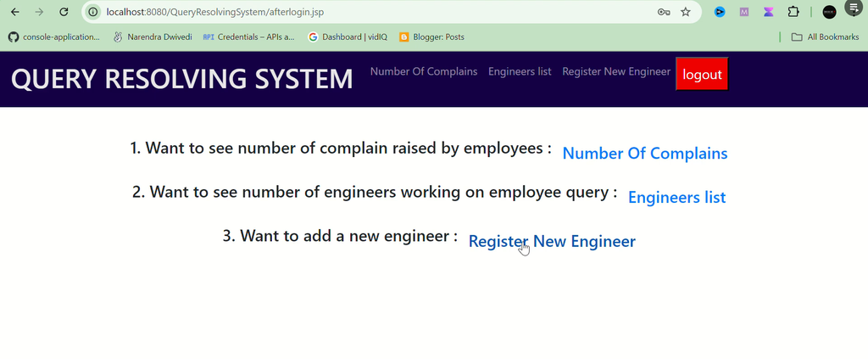Viewport: 868px width, 359px height.
Task: Open the purple hourglass-shaped extension icon
Action: pyautogui.click(x=768, y=12)
